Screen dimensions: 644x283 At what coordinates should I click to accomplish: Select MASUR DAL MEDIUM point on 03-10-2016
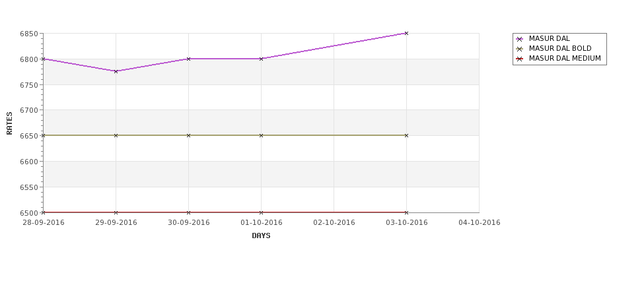407,212
